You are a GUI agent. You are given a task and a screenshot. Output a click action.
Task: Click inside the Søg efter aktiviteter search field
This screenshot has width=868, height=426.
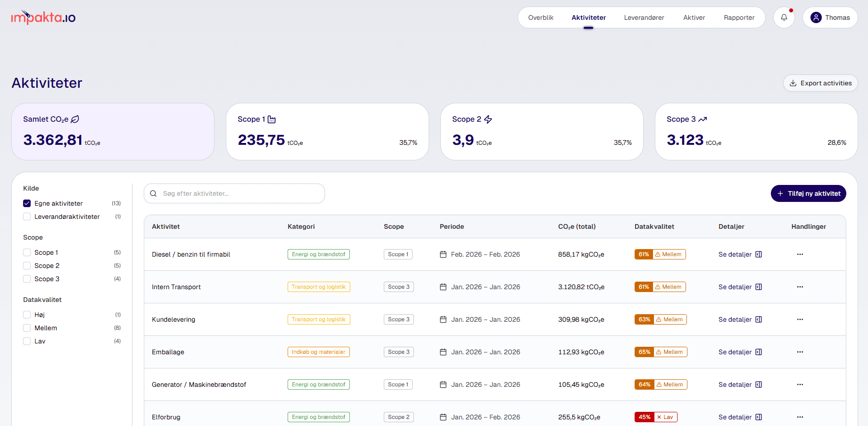[x=234, y=193]
